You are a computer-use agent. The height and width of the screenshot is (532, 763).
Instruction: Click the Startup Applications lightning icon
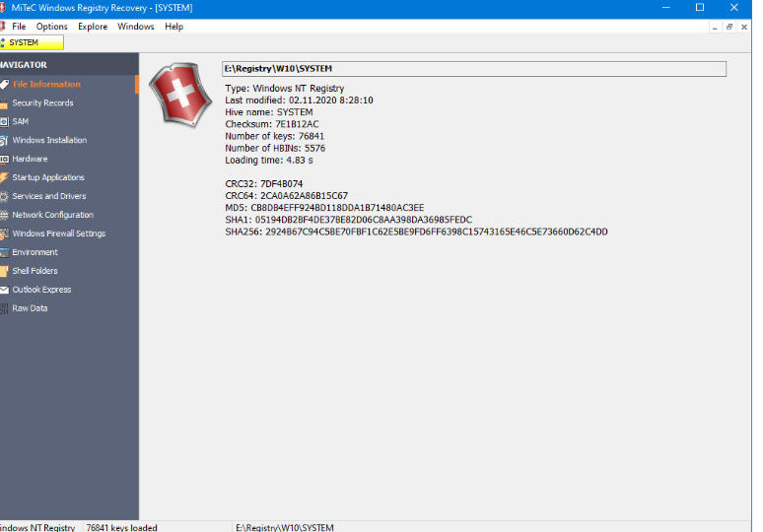[x=4, y=178]
